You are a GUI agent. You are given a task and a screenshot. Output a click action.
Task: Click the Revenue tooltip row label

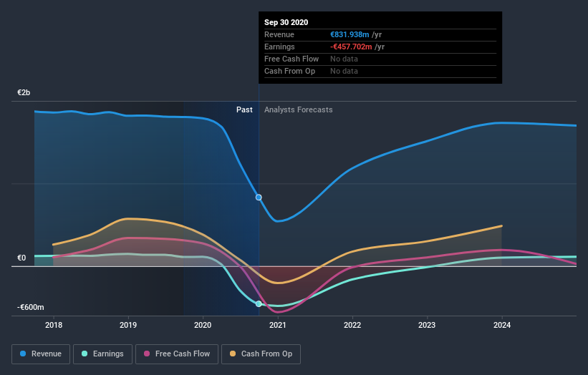[279, 34]
